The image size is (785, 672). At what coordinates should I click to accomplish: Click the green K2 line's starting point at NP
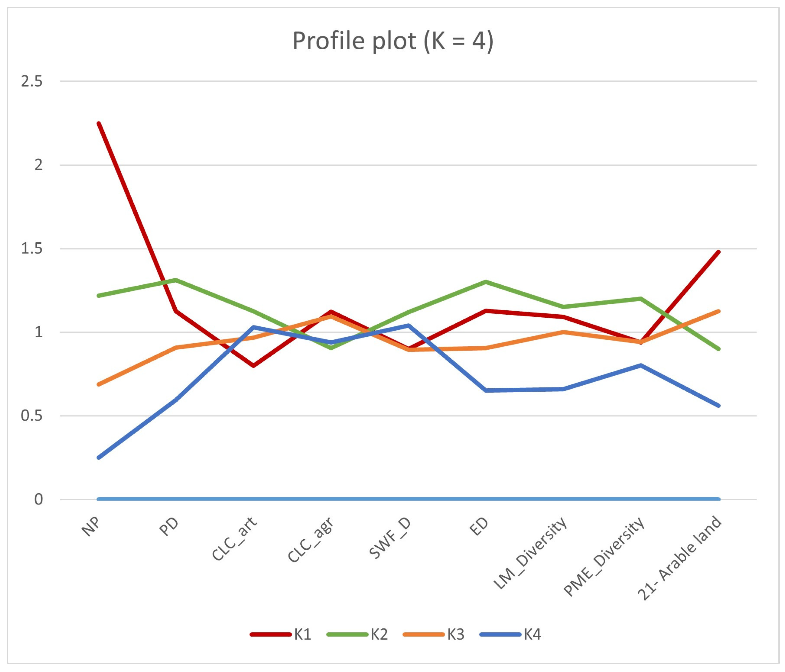click(99, 295)
